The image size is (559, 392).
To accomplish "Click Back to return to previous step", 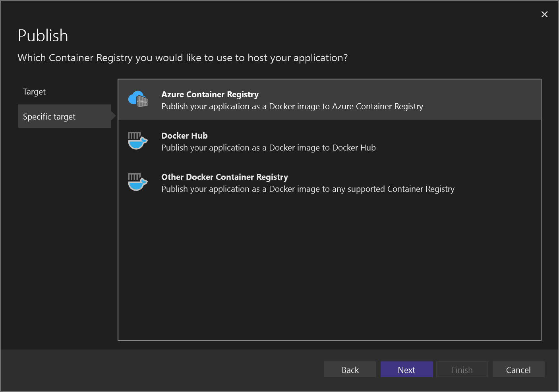I will click(350, 369).
